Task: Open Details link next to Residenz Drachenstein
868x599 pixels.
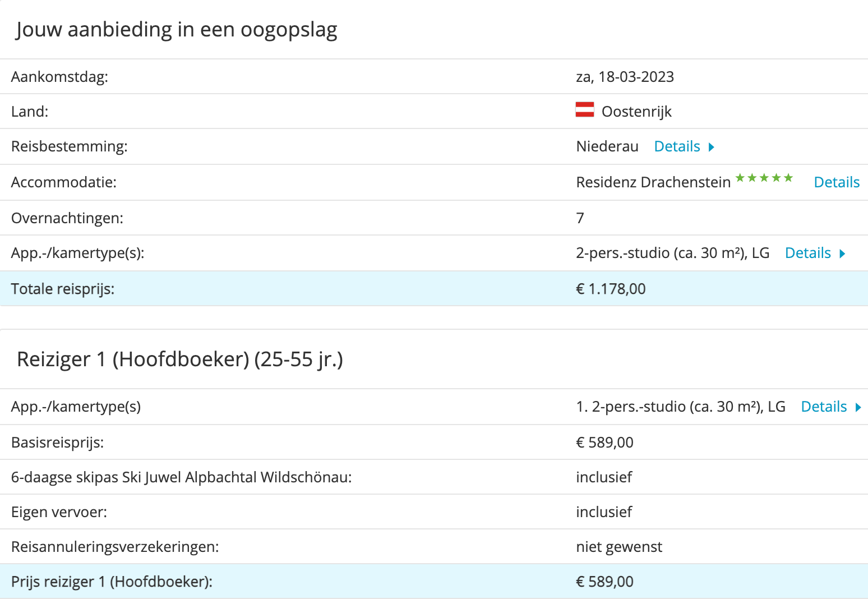Action: pyautogui.click(x=837, y=182)
